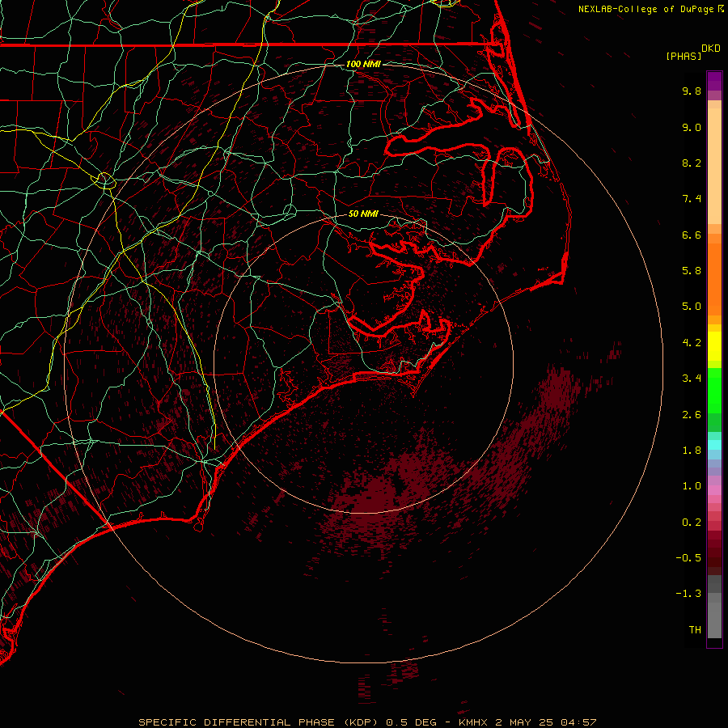Click the bright green segment of the color bar
Image resolution: width=728 pixels, height=728 pixels.
pyautogui.click(x=714, y=390)
